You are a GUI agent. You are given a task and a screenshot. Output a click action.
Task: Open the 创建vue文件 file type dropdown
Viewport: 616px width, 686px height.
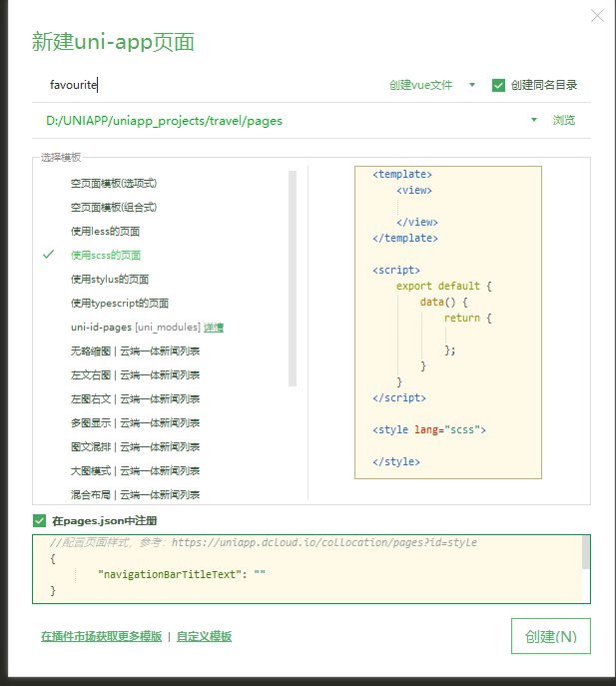420,85
